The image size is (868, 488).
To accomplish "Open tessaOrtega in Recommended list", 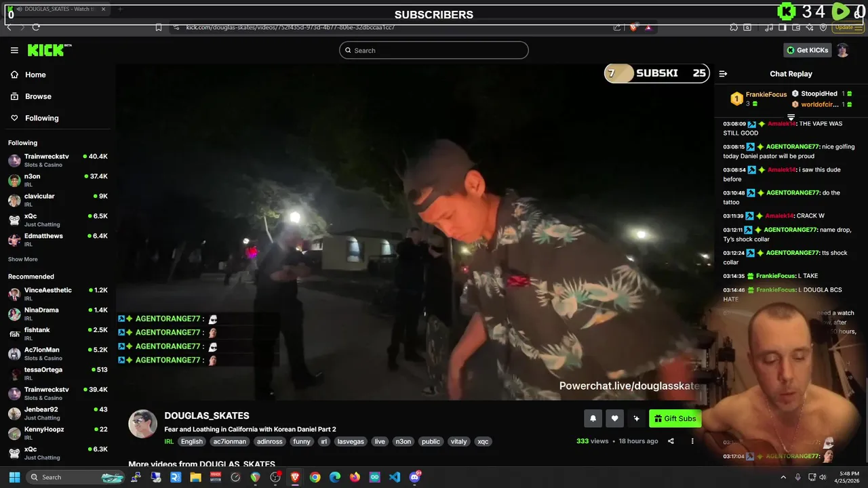I will tap(58, 373).
